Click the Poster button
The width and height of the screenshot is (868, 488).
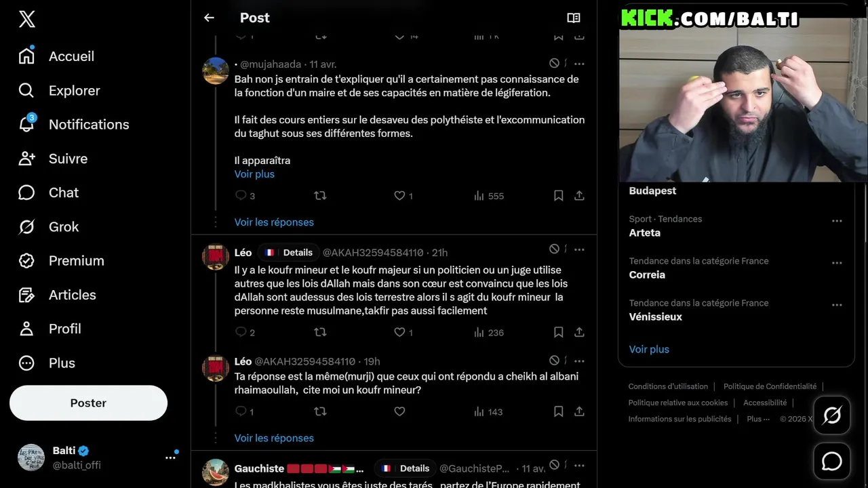(88, 403)
